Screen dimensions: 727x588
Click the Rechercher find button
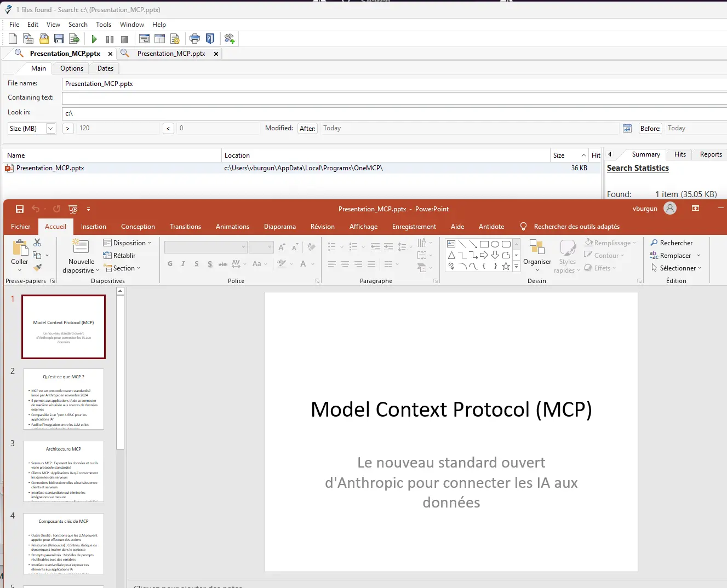coord(671,243)
